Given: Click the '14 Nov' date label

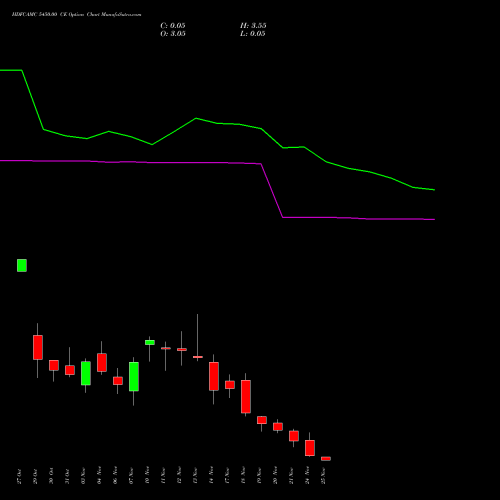Looking at the screenshot, I should click(x=211, y=476).
